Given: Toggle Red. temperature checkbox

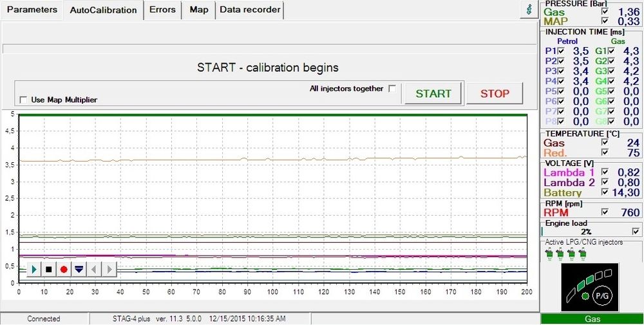Looking at the screenshot, I should tap(605, 153).
